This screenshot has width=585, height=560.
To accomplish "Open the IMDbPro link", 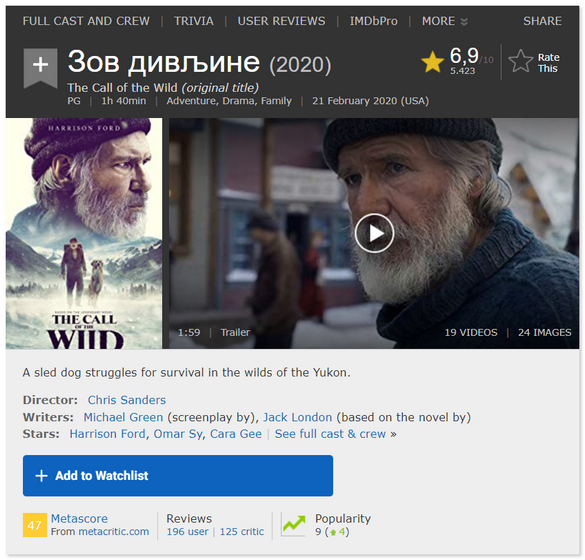I will pos(373,21).
